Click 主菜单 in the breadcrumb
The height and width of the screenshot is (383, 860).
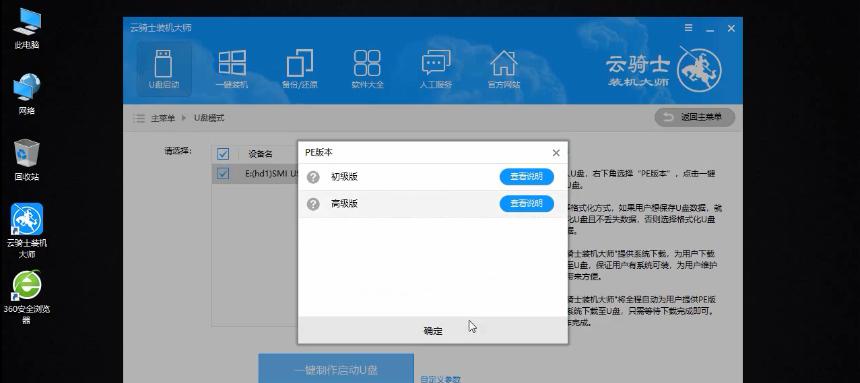tap(163, 118)
